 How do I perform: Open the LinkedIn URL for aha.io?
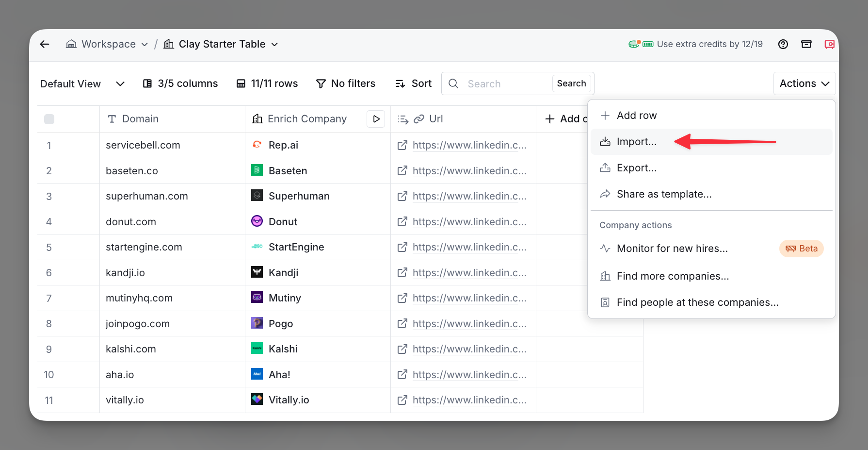click(x=469, y=375)
